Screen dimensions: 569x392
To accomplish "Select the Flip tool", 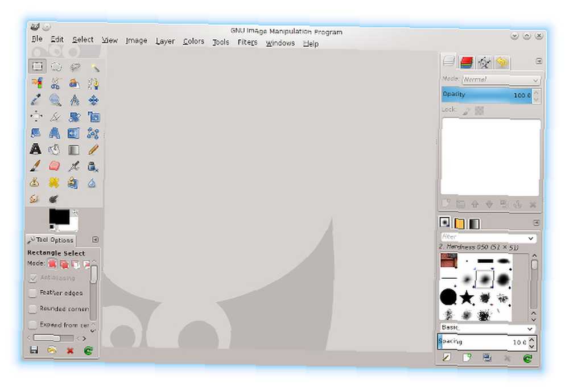I will (x=73, y=134).
